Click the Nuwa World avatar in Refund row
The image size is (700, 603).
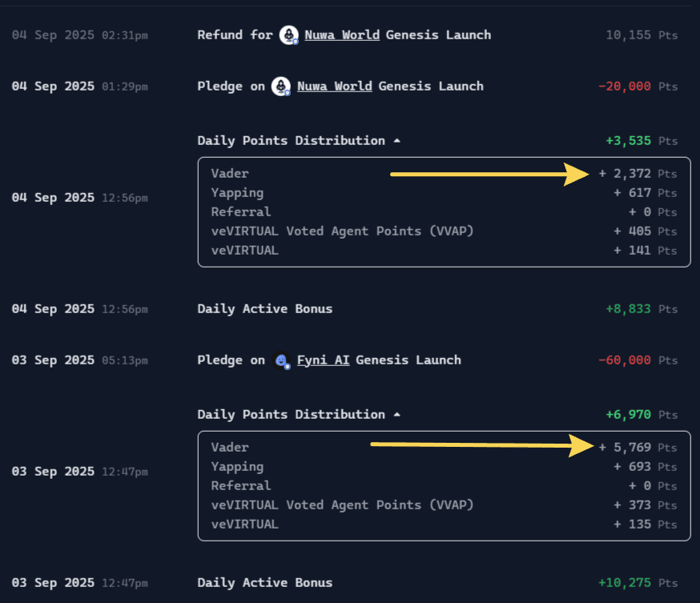coord(289,35)
